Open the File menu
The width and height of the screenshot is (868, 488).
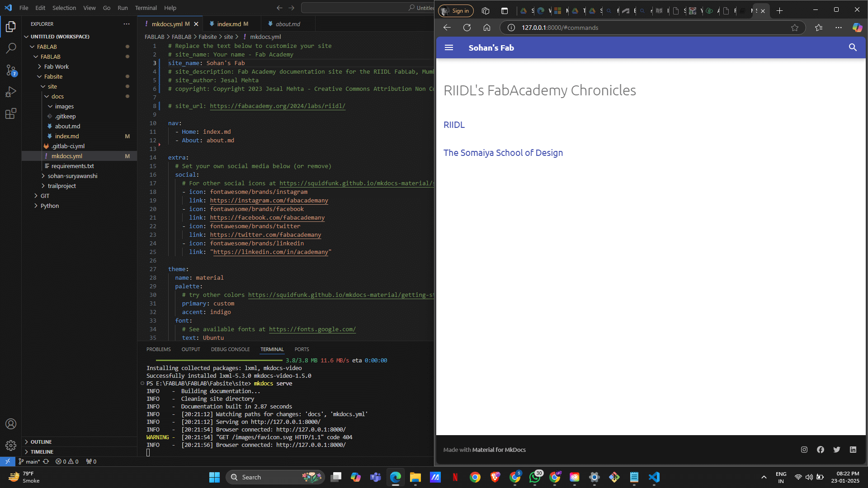coord(24,8)
